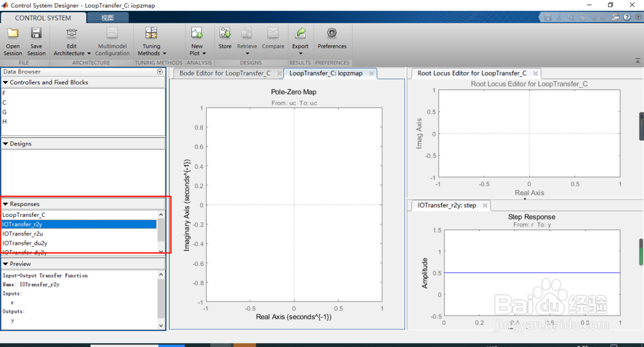This screenshot has height=347, width=644.
Task: Click the quick-access undo arrow
Action: coord(592,17)
